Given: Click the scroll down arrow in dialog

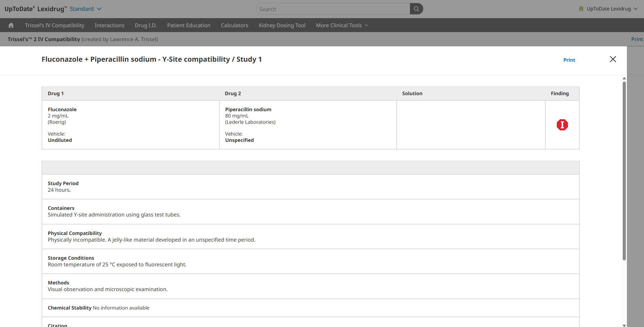Looking at the screenshot, I should click(624, 325).
